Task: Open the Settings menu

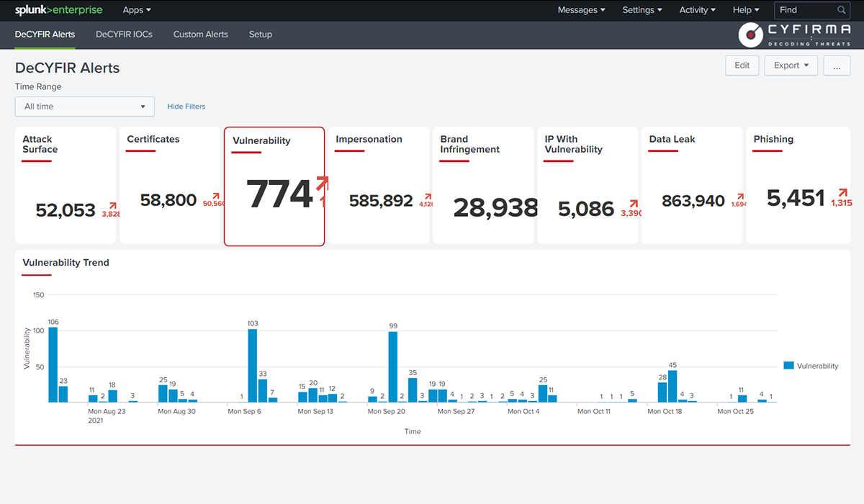Action: (x=642, y=10)
